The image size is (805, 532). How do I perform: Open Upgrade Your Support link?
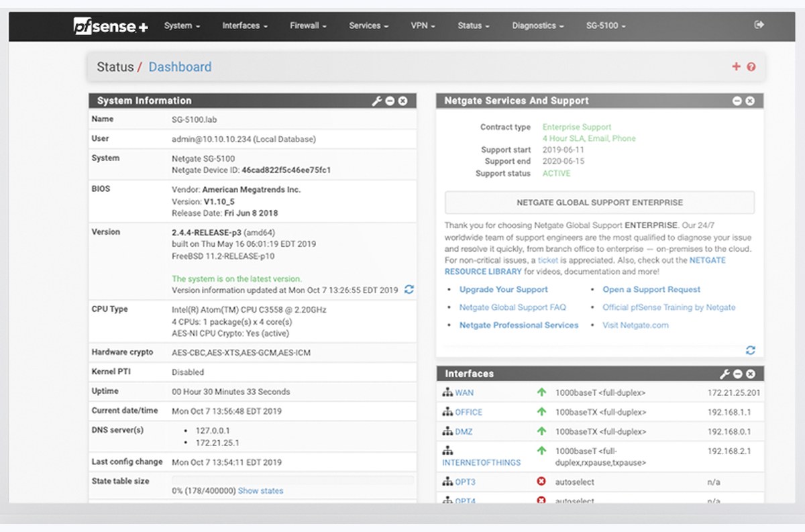click(x=503, y=290)
